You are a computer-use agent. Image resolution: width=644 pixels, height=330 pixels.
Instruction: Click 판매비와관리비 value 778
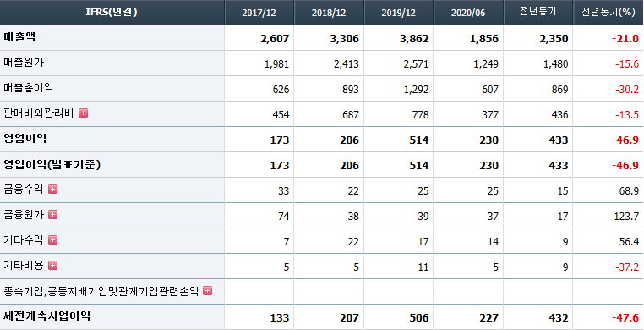point(421,115)
